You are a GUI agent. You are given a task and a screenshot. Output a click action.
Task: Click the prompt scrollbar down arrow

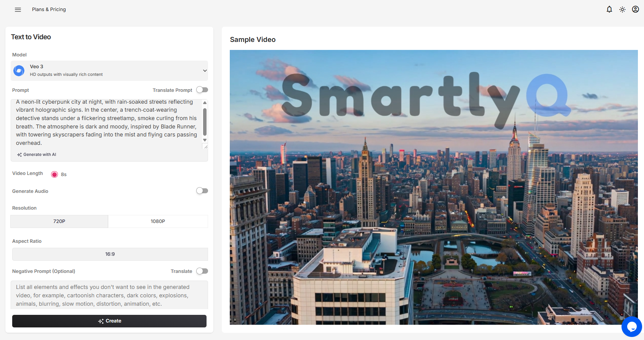[205, 140]
